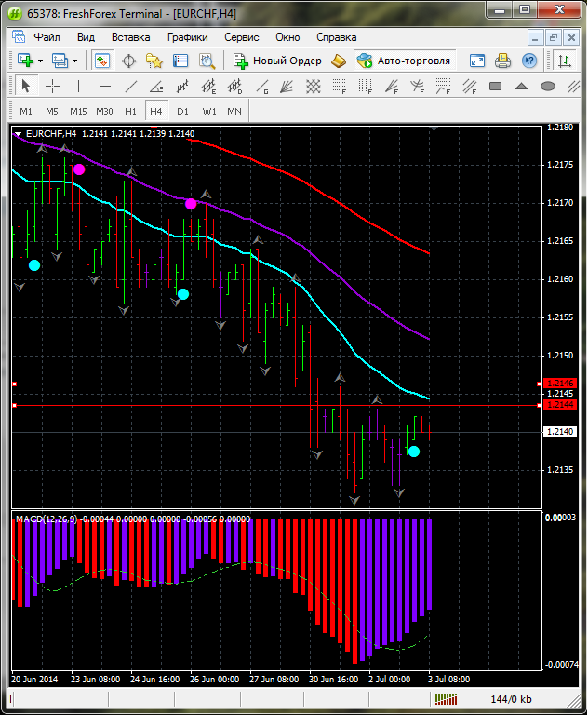Open the Графики menu
The image size is (588, 715).
187,37
